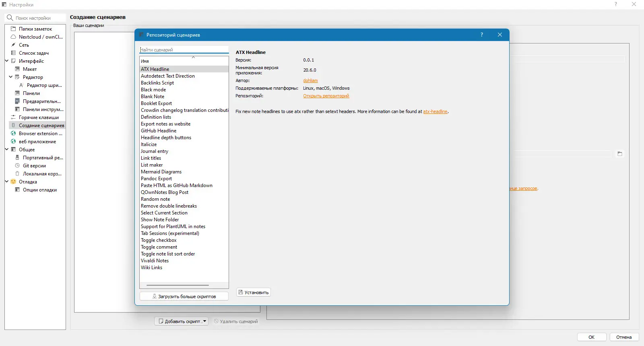Click the Панели panel icon
This screenshot has width=644, height=346.
coord(17,93)
